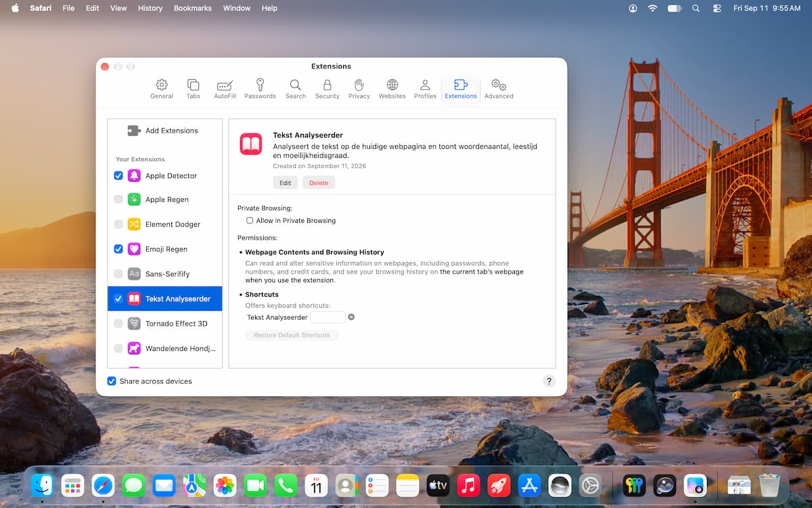Screen dimensions: 812x508
Task: Switch to the Profiles settings pane
Action: pyautogui.click(x=425, y=89)
